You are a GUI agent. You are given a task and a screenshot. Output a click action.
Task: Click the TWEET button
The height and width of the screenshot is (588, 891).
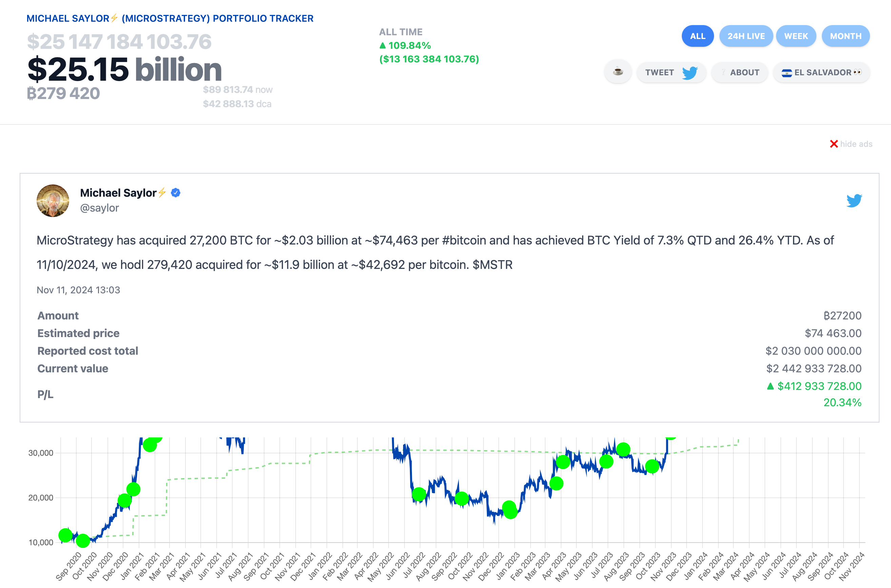click(x=671, y=72)
